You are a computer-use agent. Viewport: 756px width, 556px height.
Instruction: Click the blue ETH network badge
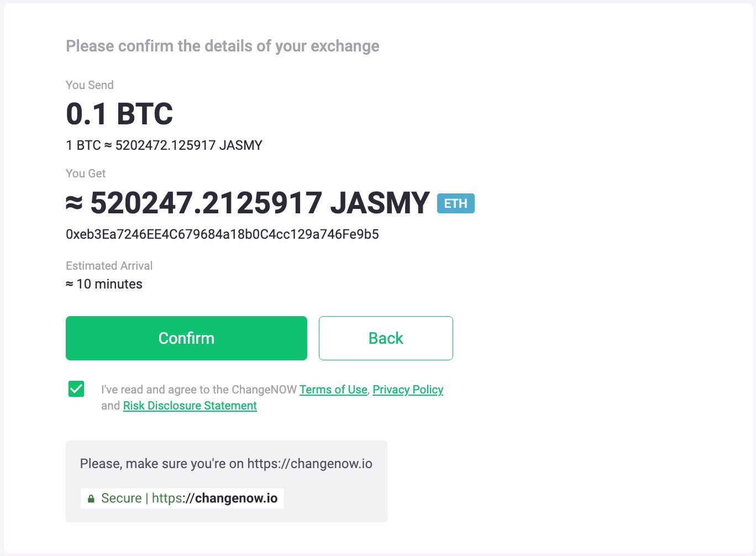coord(456,203)
